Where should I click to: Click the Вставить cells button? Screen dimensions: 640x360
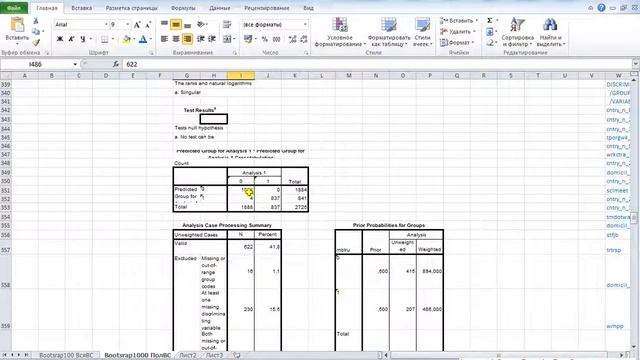pyautogui.click(x=458, y=20)
